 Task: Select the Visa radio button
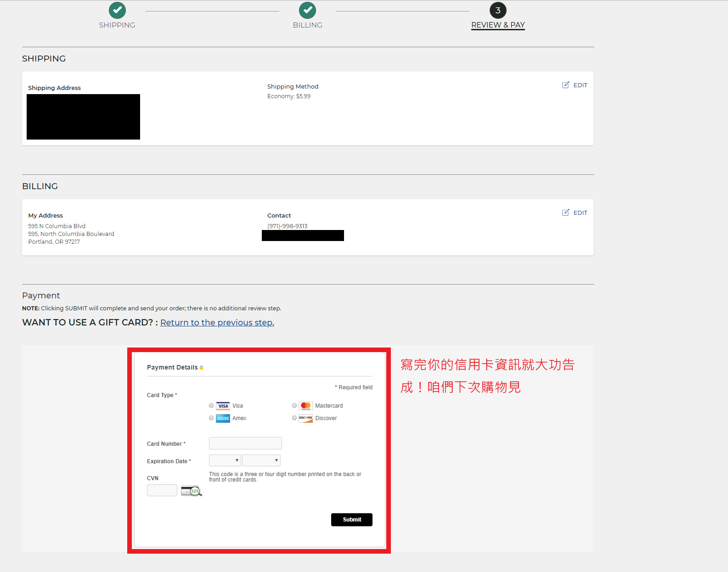coord(211,406)
